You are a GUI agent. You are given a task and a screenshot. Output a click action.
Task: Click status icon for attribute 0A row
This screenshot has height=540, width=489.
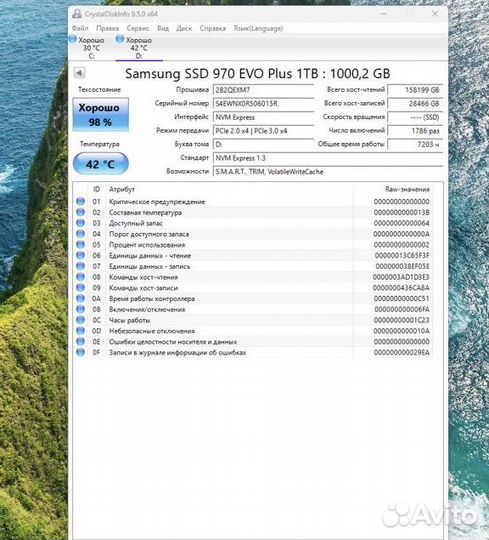[x=80, y=299]
